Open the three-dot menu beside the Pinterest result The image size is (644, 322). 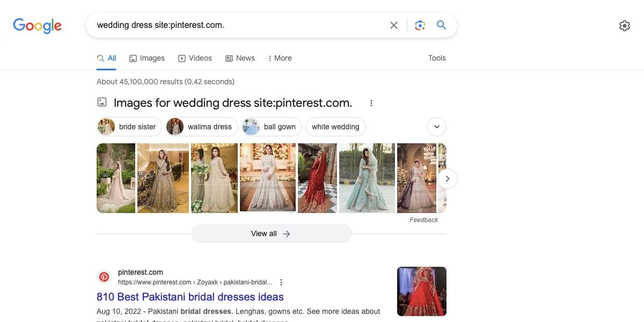tap(281, 282)
